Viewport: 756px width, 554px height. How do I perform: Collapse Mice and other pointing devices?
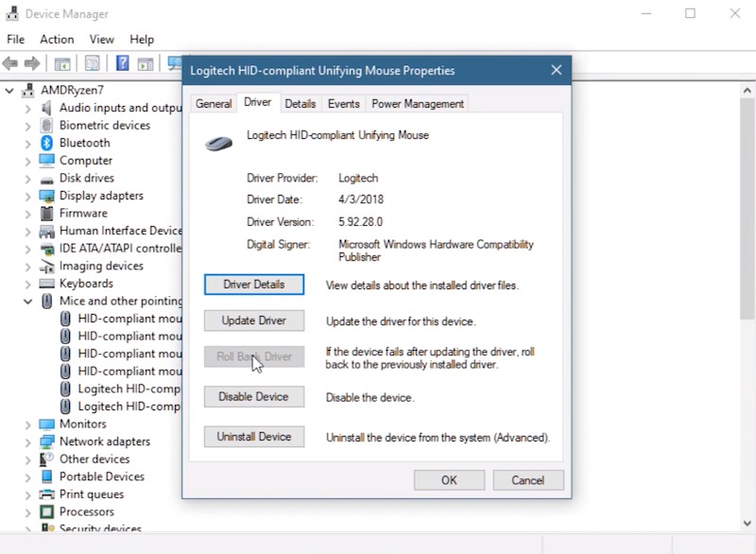tap(28, 302)
